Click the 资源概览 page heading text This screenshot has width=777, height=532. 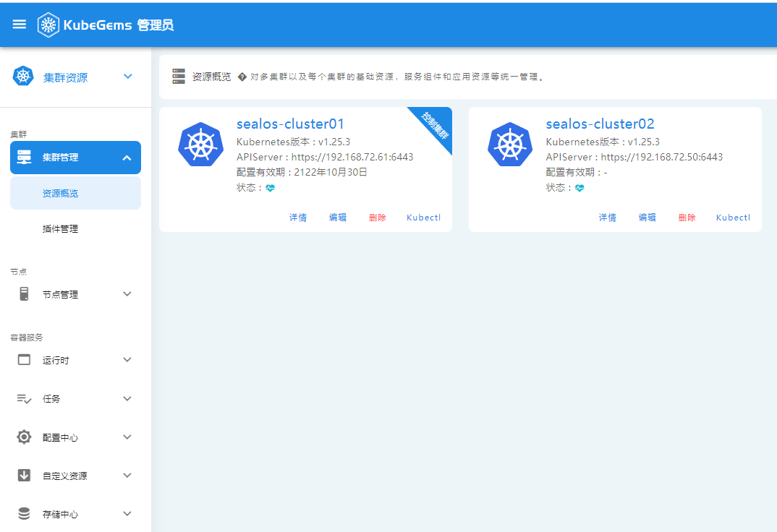coord(211,77)
